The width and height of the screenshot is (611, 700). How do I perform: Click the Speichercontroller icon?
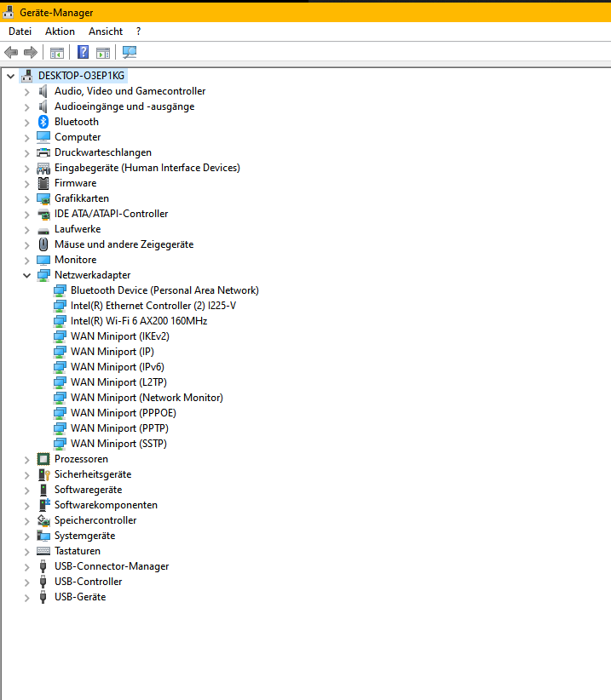[43, 520]
